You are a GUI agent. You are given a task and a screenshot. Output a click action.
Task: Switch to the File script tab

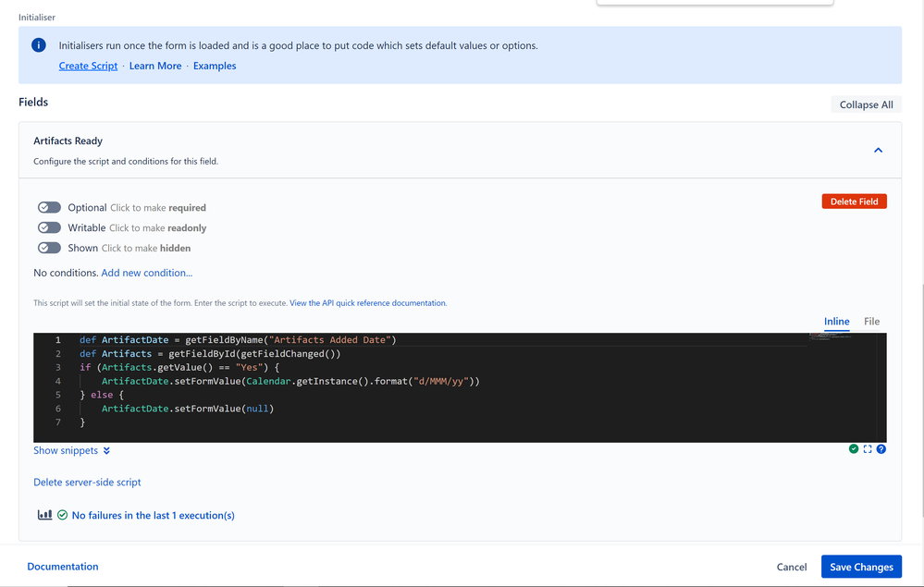point(871,322)
